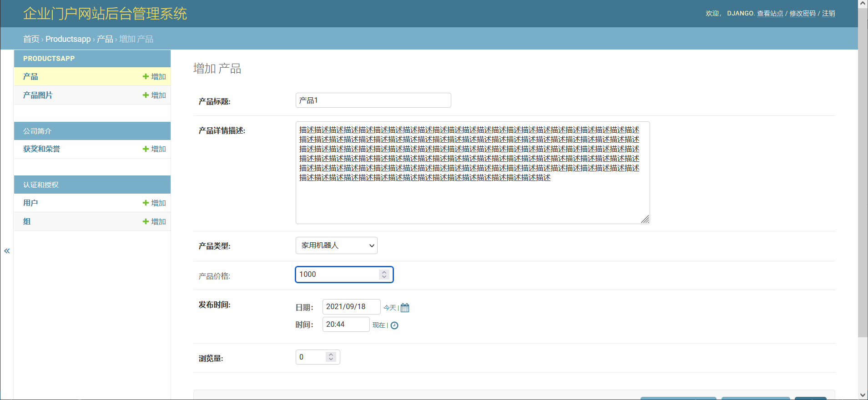Viewport: 868px width, 400px height.
Task: Add a new 用户 from the sidebar
Action: click(x=154, y=203)
